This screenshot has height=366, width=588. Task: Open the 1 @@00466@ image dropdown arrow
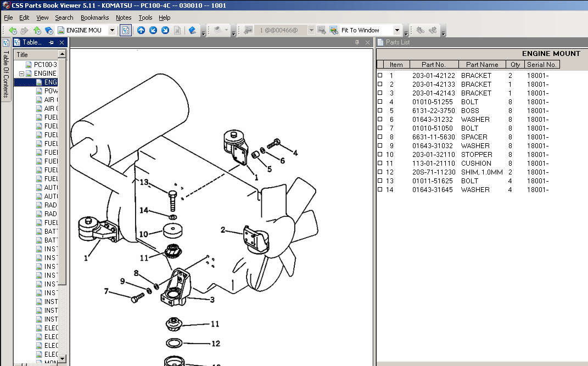coord(311,30)
